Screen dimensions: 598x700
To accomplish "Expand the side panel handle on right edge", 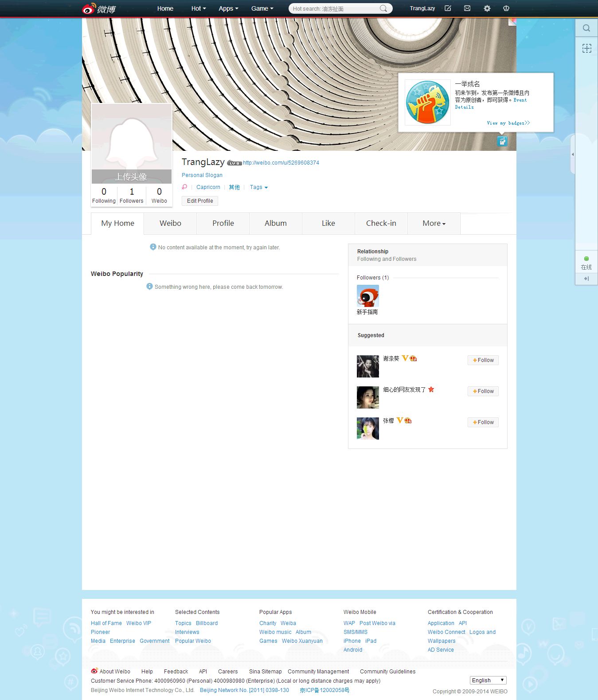I will click(x=573, y=154).
